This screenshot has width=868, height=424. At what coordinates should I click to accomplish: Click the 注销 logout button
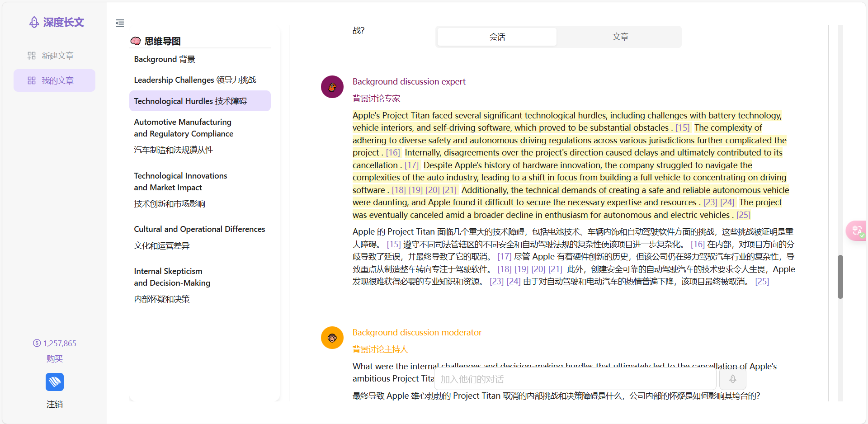pyautogui.click(x=55, y=404)
